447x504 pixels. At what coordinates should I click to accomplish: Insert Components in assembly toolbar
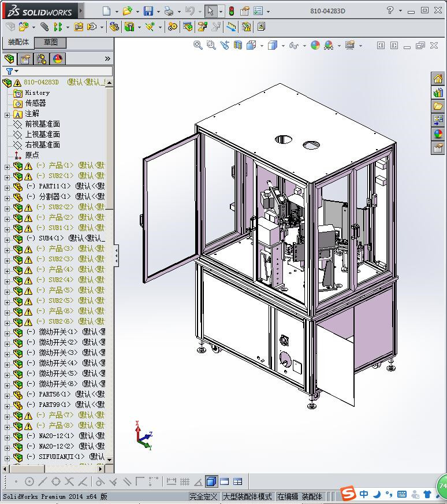(23, 27)
